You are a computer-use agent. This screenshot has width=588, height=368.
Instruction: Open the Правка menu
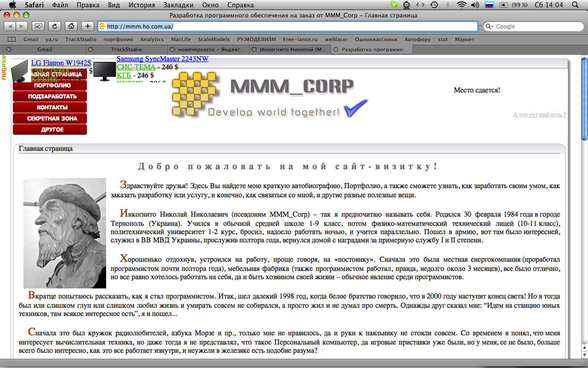click(88, 5)
